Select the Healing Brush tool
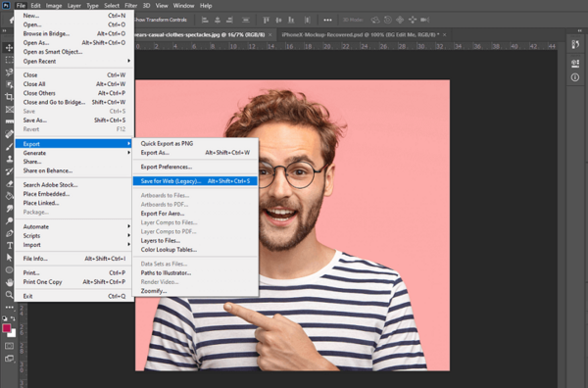Image resolution: width=588 pixels, height=388 pixels. pyautogui.click(x=9, y=134)
